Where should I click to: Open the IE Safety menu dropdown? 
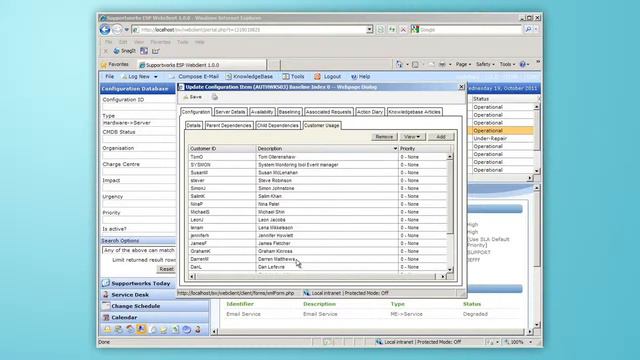click(485, 64)
